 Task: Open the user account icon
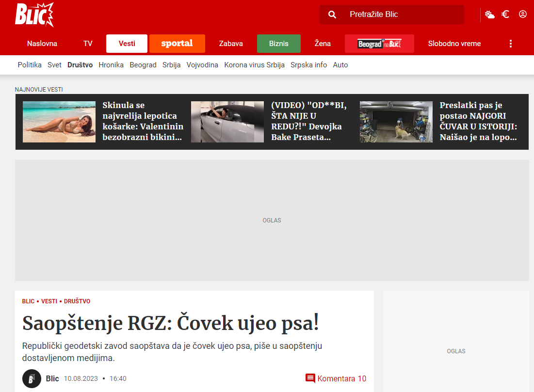point(523,14)
